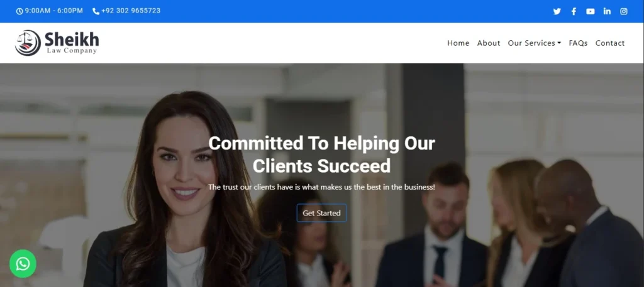Screen dimensions: 644x287
Task: Open the Twitter social icon
Action: pyautogui.click(x=557, y=11)
